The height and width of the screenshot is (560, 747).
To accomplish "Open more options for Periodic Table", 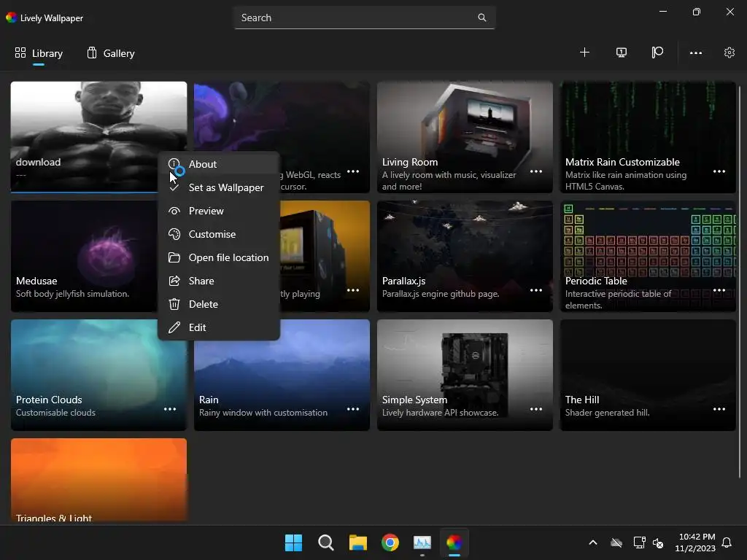I will pos(719,290).
